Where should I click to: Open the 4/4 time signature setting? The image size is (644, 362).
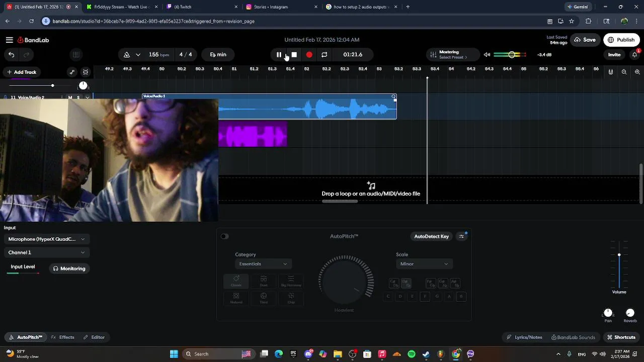tap(186, 55)
